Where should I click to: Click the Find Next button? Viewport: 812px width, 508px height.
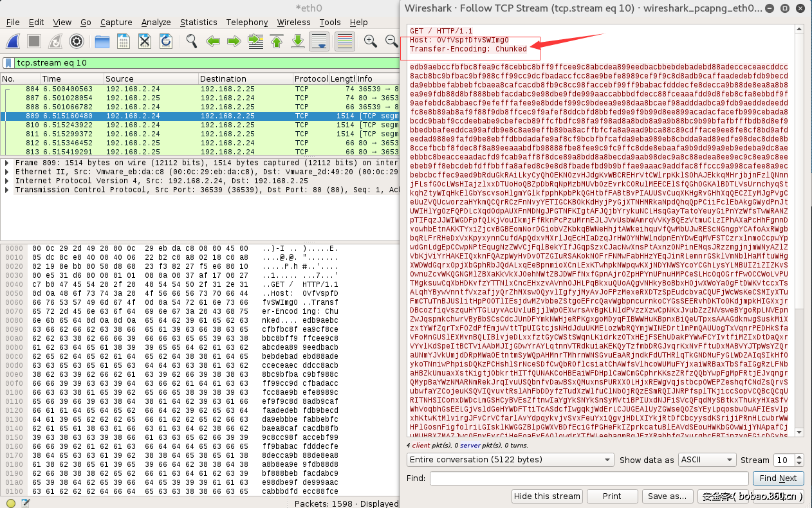[x=777, y=478]
